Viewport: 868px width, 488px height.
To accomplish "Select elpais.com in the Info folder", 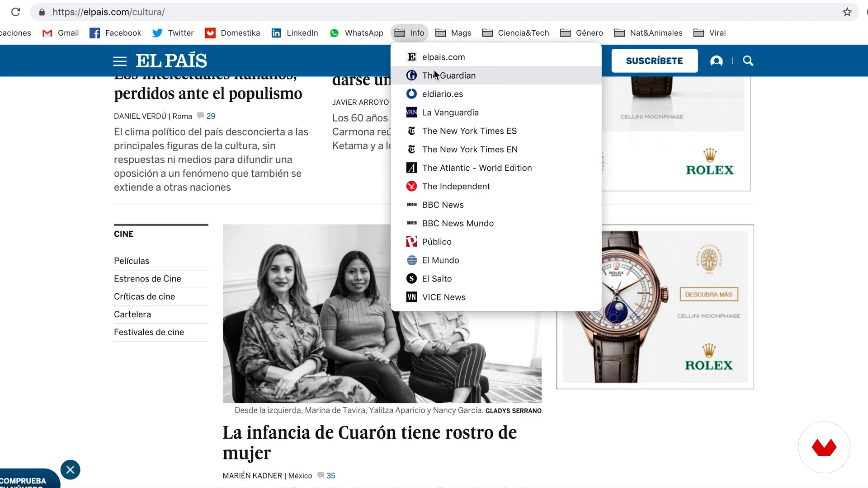I will (496, 57).
